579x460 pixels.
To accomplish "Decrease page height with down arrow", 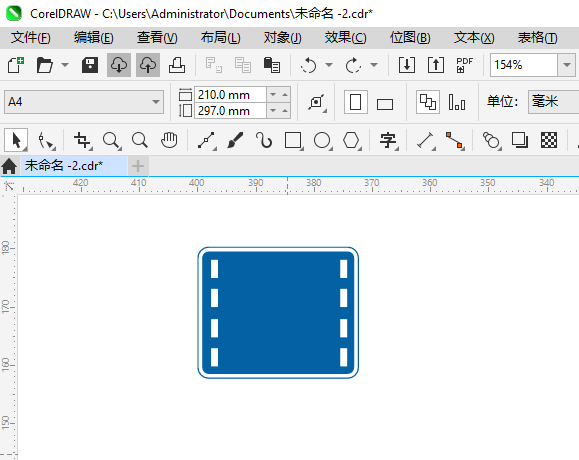I will click(x=273, y=111).
